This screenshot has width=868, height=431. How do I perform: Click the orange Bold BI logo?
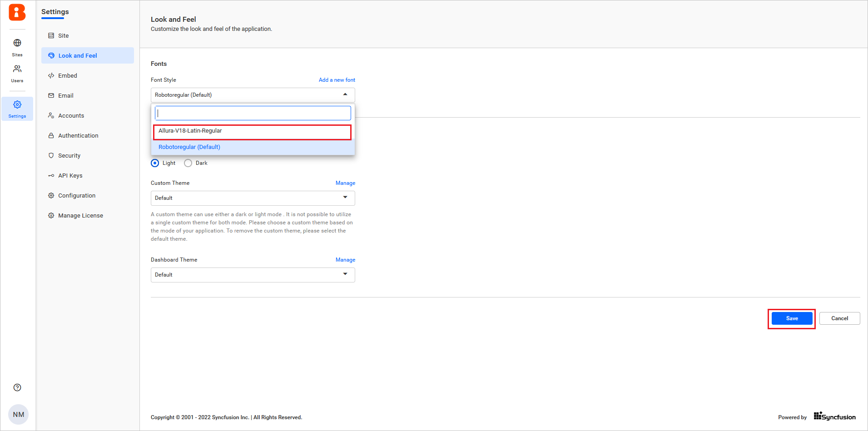coord(17,12)
